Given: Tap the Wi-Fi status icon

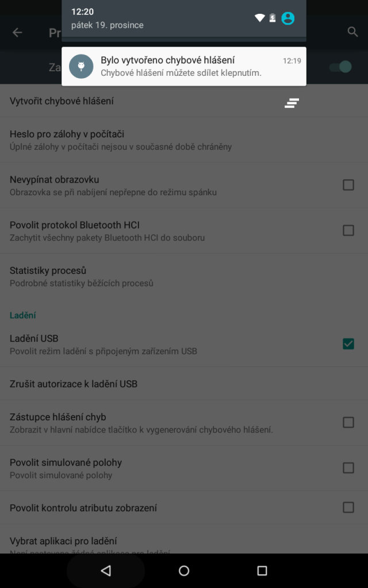Looking at the screenshot, I should pos(259,18).
